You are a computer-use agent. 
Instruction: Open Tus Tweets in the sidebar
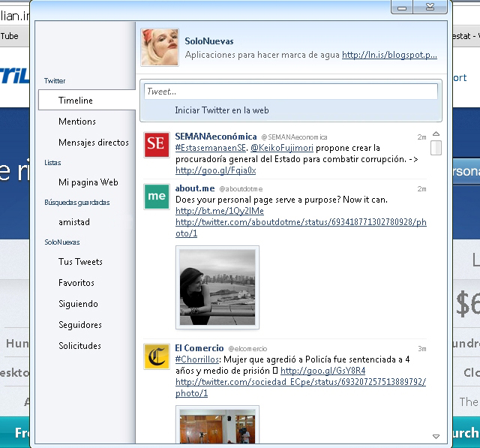(x=80, y=262)
